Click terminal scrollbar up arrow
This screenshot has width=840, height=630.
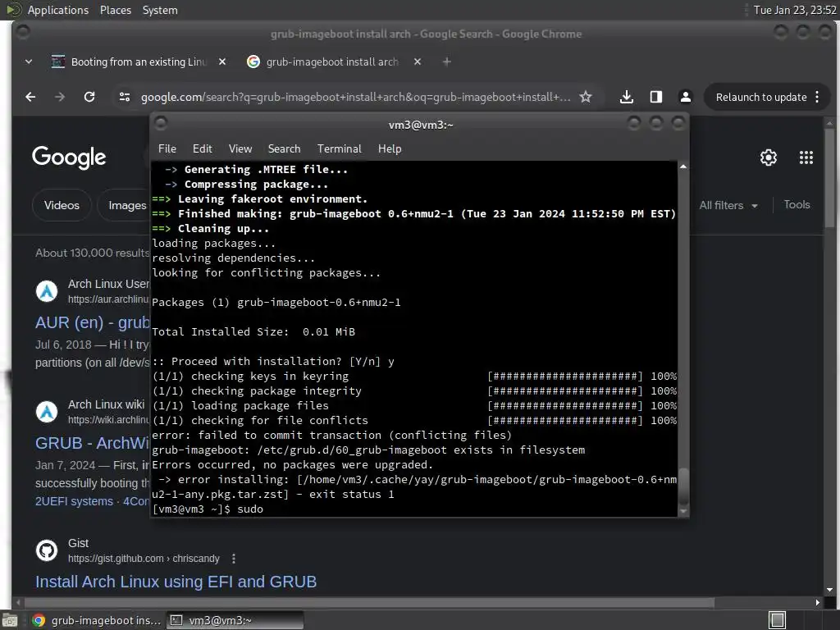pos(683,167)
